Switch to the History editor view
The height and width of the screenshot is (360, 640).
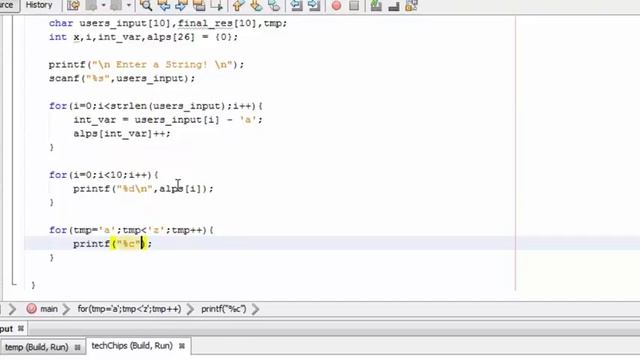39,5
